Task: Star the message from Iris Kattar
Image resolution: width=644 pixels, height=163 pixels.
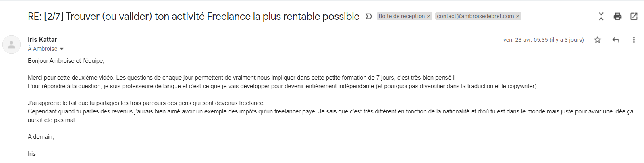Action: 597,40
